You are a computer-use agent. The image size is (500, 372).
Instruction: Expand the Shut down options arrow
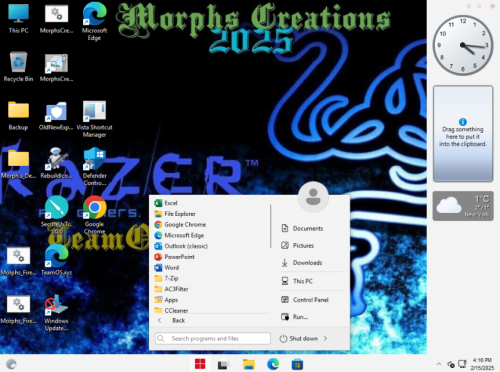[325, 339]
